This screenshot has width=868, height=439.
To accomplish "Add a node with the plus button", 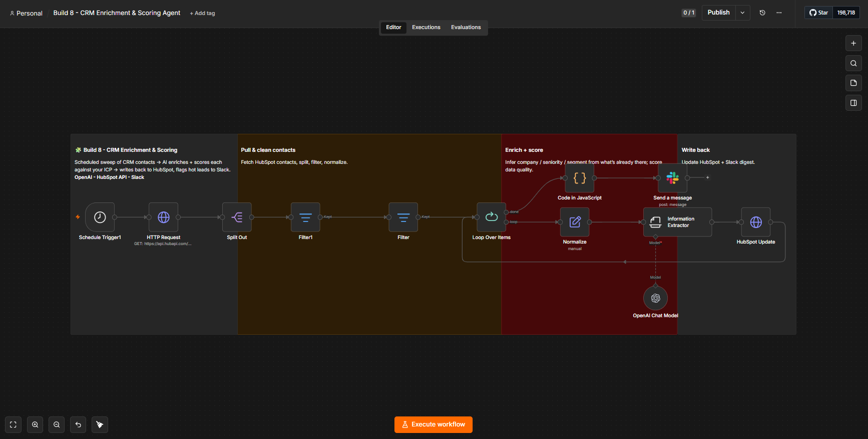I will (853, 43).
